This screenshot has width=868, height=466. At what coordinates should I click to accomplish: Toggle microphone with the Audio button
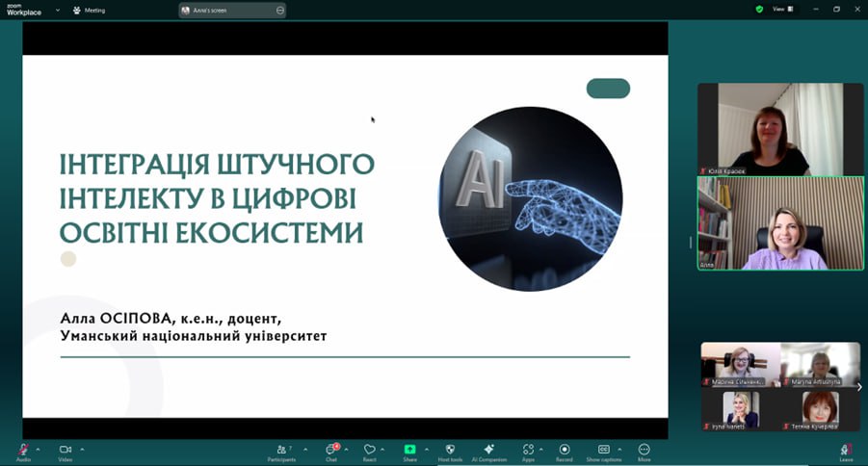(23, 450)
